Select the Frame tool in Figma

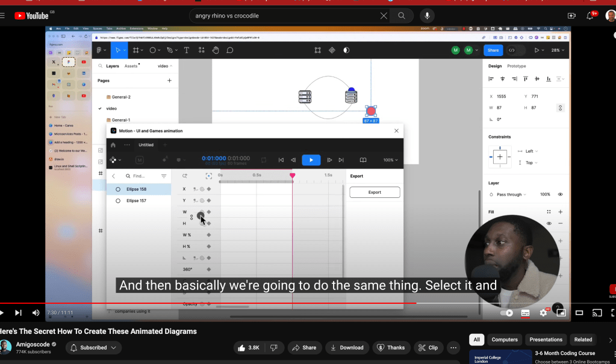coord(135,51)
